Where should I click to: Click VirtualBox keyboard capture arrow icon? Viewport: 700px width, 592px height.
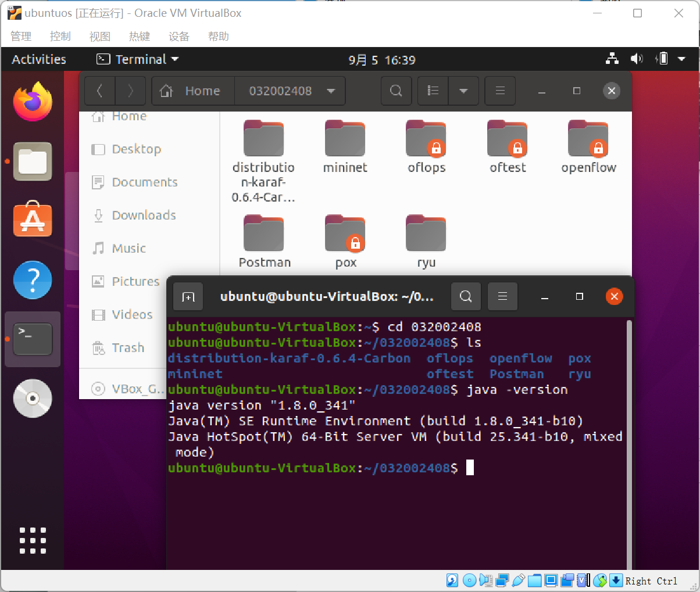616,580
